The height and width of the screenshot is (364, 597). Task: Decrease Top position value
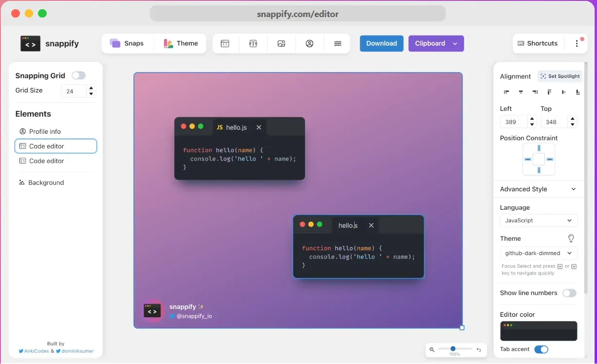click(573, 125)
